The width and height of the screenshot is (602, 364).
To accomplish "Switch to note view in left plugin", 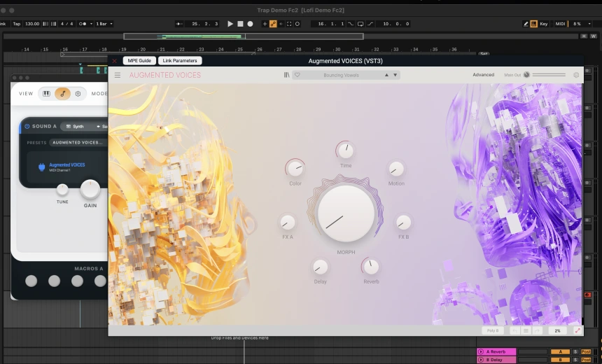I will [62, 94].
